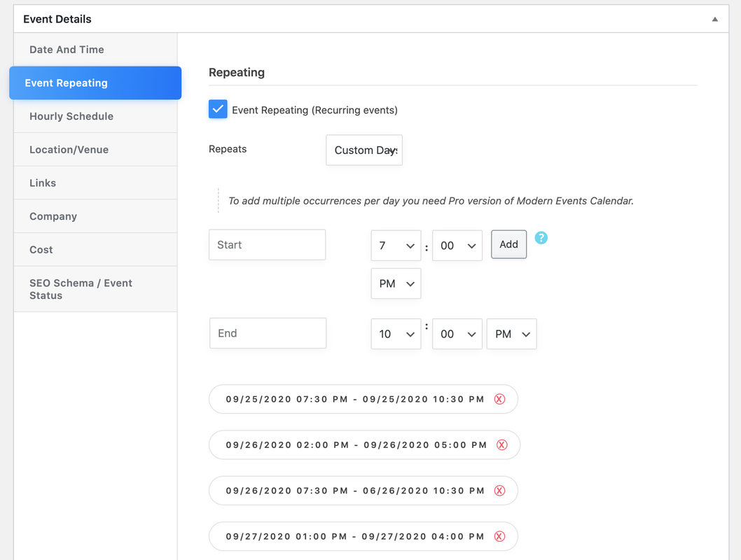Click the End date input field

point(268,333)
